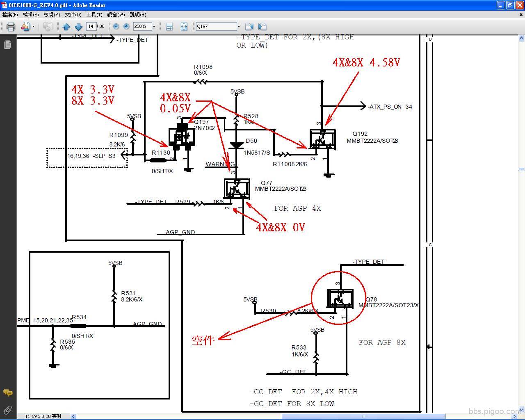Close the document using menu-bar X

point(521,14)
